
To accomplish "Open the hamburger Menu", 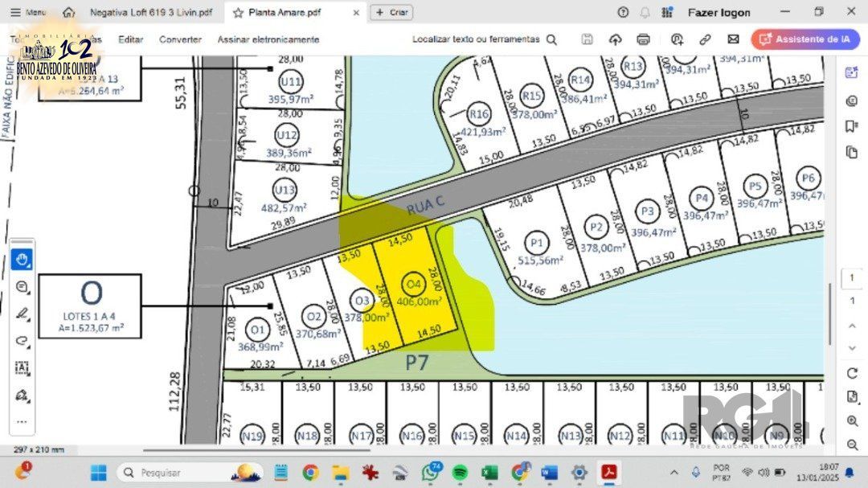I will pyautogui.click(x=27, y=12).
